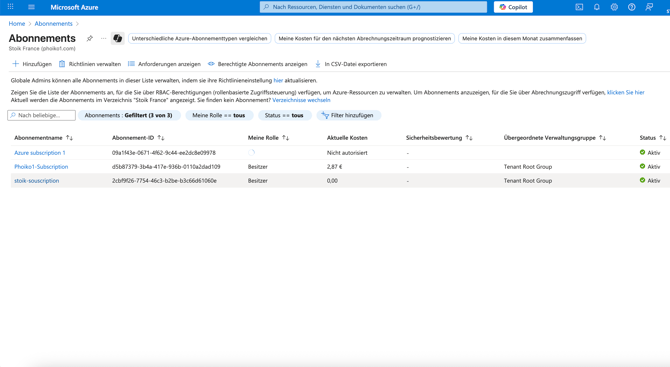Sort by Abonnementname column

pyautogui.click(x=44, y=138)
